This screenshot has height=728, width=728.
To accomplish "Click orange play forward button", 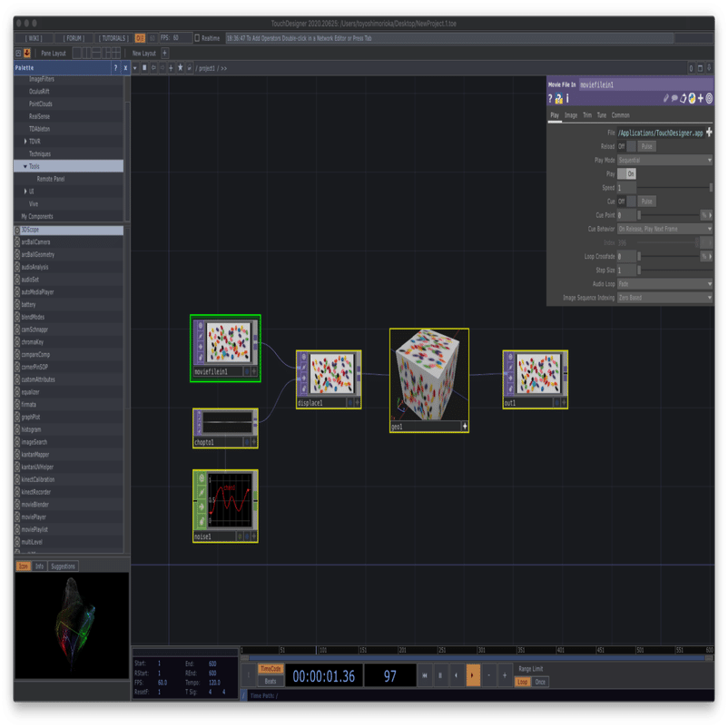I will (472, 675).
